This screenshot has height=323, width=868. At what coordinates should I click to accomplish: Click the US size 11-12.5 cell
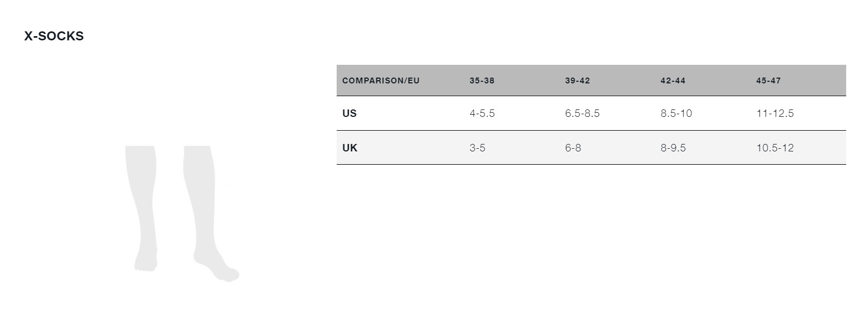click(775, 113)
